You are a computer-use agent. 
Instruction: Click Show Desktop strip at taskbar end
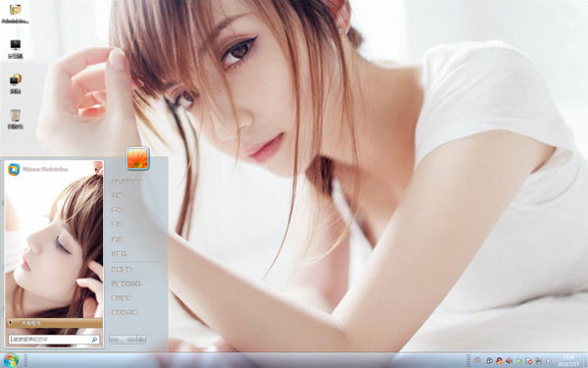585,360
